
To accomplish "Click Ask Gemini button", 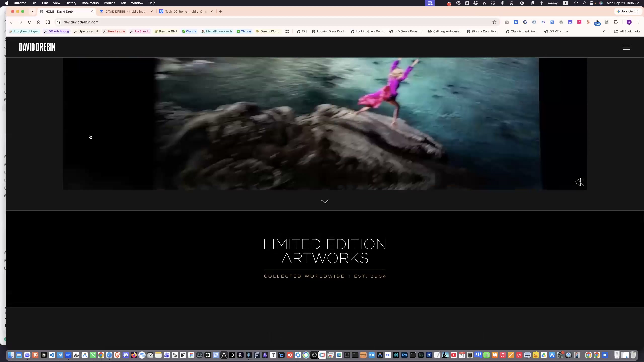I will [x=628, y=11].
